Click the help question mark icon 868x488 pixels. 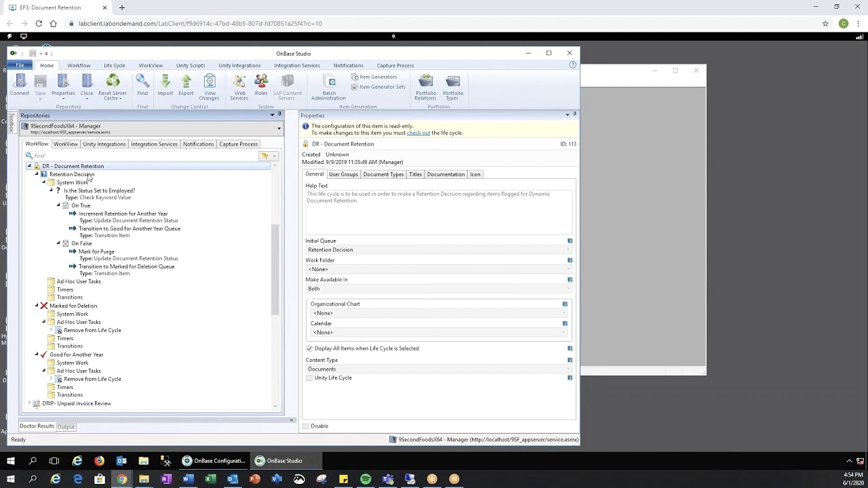click(573, 65)
